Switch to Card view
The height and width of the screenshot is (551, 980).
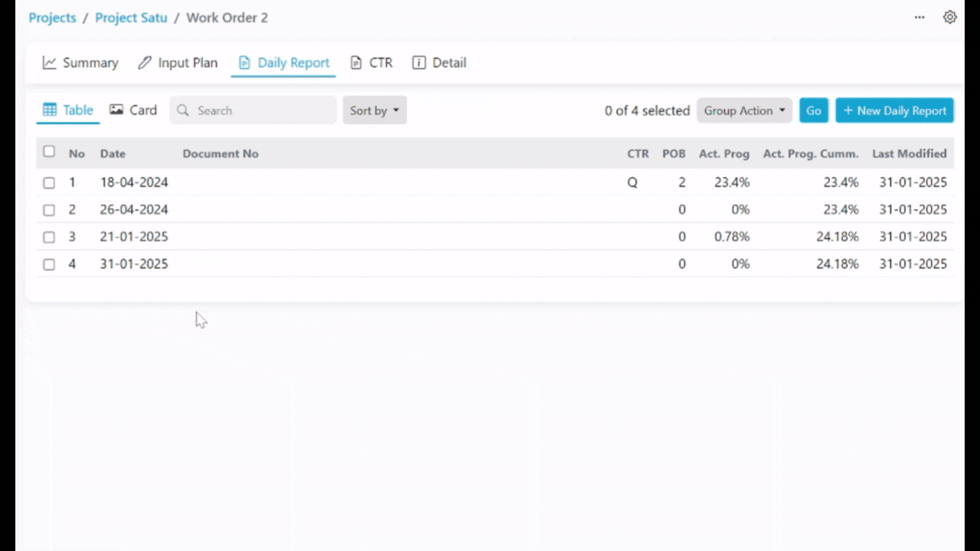(133, 110)
